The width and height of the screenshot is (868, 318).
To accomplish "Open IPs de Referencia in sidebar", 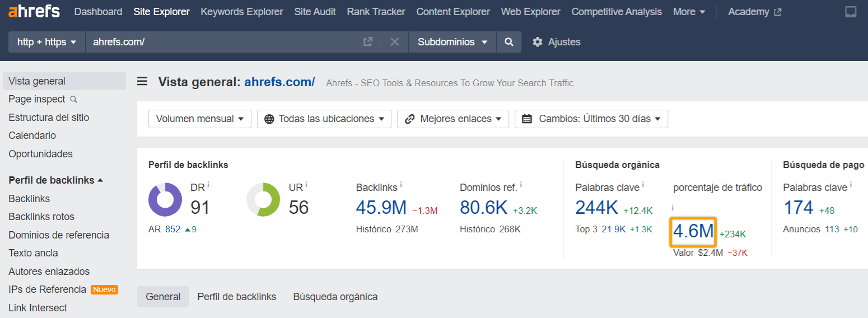I will click(47, 289).
